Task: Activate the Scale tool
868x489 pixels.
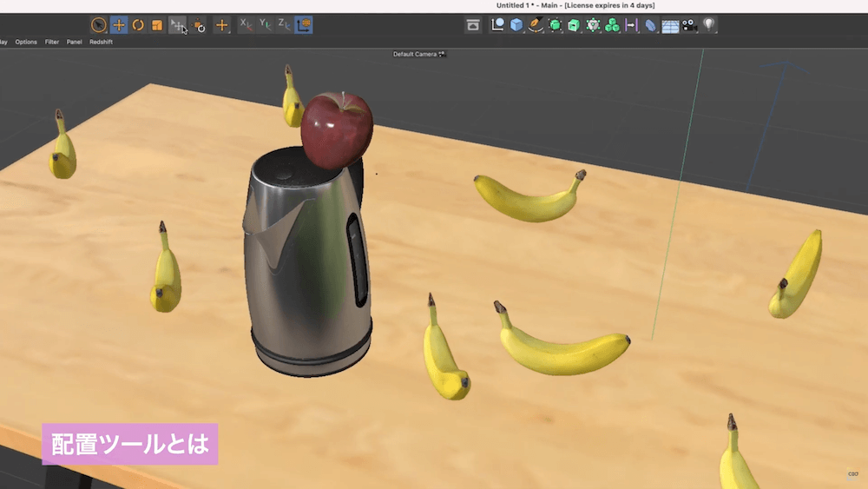Action: click(x=157, y=25)
